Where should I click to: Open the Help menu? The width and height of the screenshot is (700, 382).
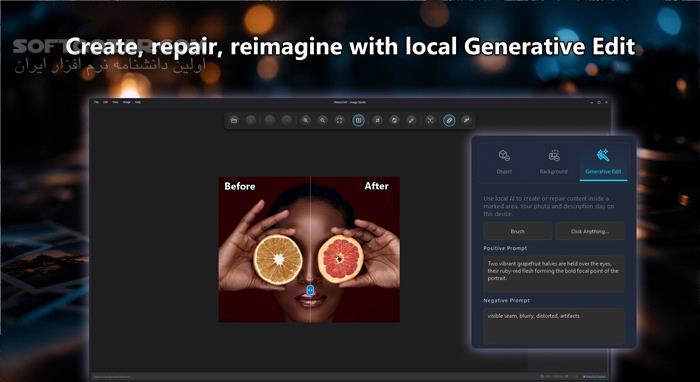(x=138, y=102)
